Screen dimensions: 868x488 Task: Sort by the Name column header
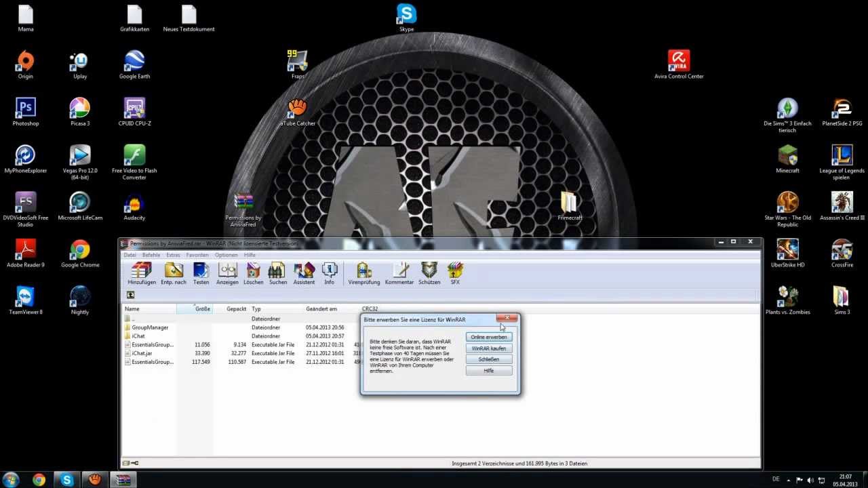coord(149,308)
